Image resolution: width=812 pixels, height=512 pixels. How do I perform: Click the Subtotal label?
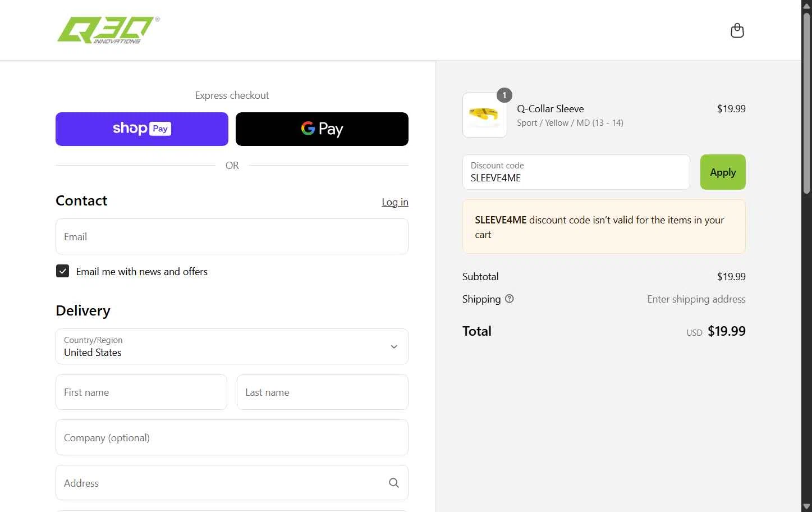(x=480, y=277)
